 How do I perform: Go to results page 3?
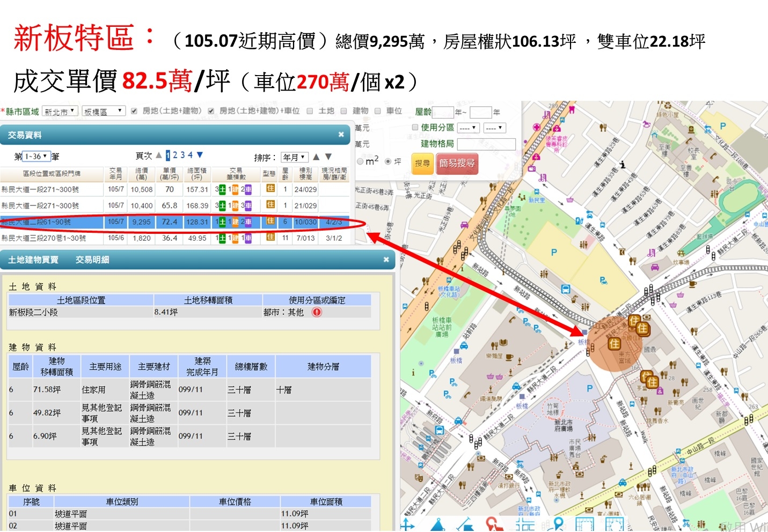pyautogui.click(x=182, y=156)
